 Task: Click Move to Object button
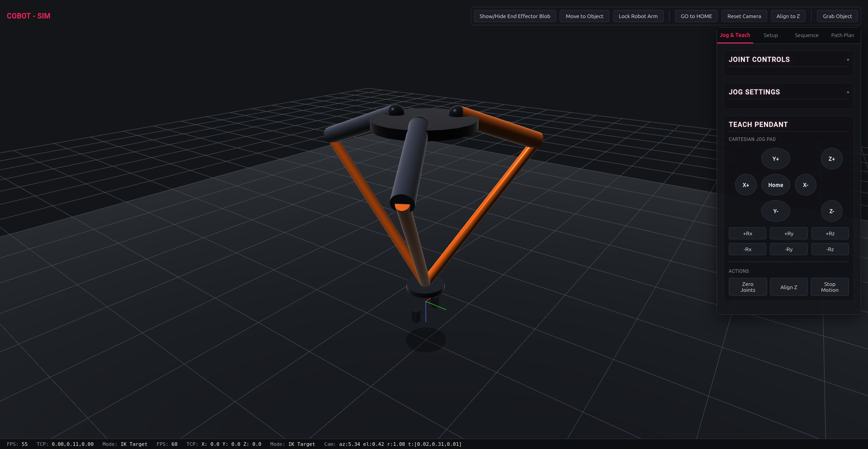point(584,16)
